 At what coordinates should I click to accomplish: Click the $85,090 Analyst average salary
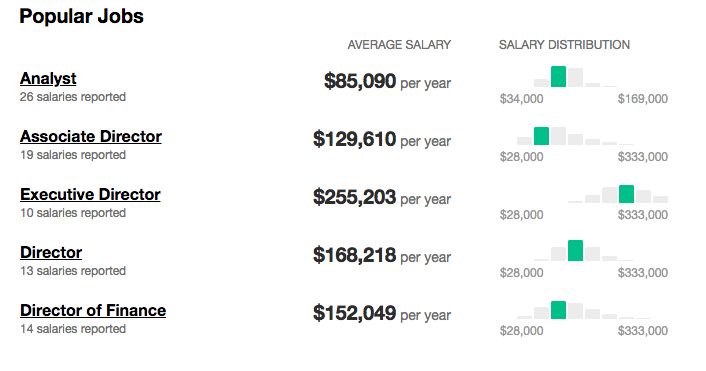coord(360,81)
